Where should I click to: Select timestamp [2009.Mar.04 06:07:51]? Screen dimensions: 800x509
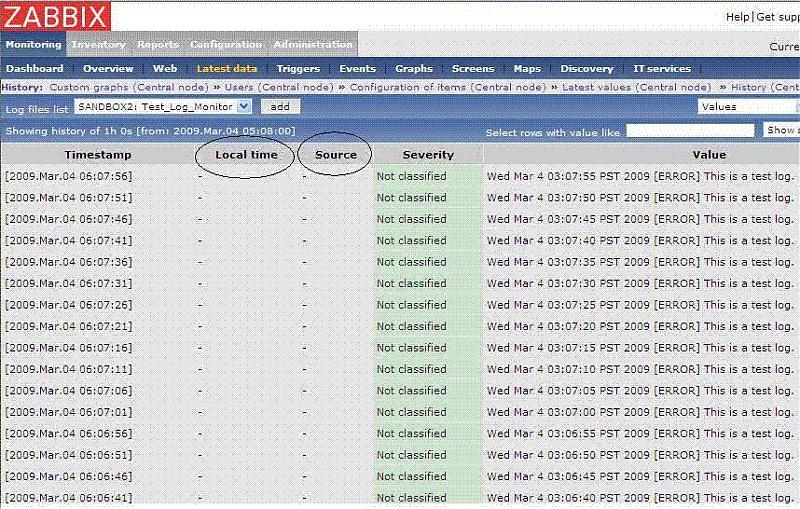coord(68,197)
